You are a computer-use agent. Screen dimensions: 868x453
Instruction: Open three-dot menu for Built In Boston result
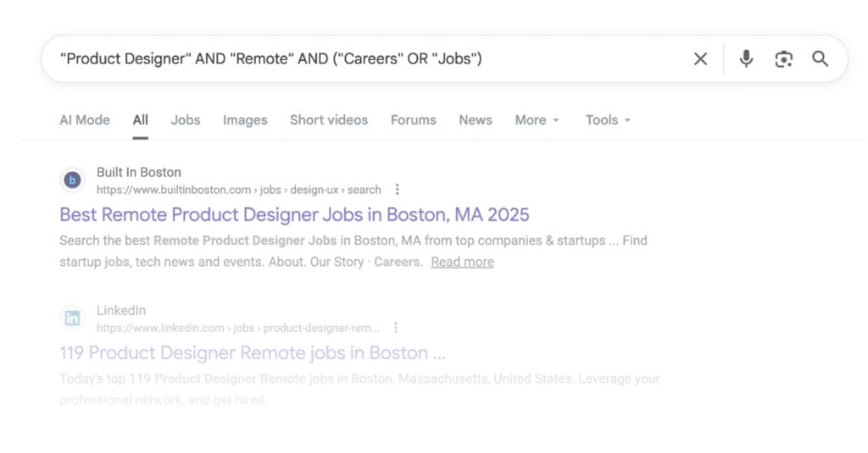(397, 190)
